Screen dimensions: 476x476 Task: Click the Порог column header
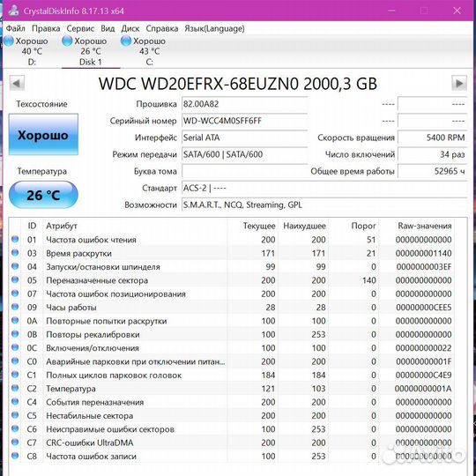click(x=363, y=226)
